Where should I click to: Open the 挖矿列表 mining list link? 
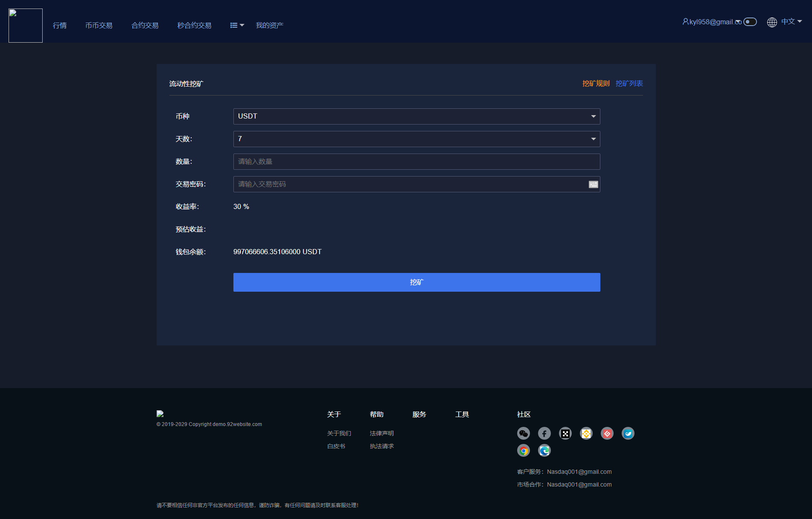pos(629,84)
